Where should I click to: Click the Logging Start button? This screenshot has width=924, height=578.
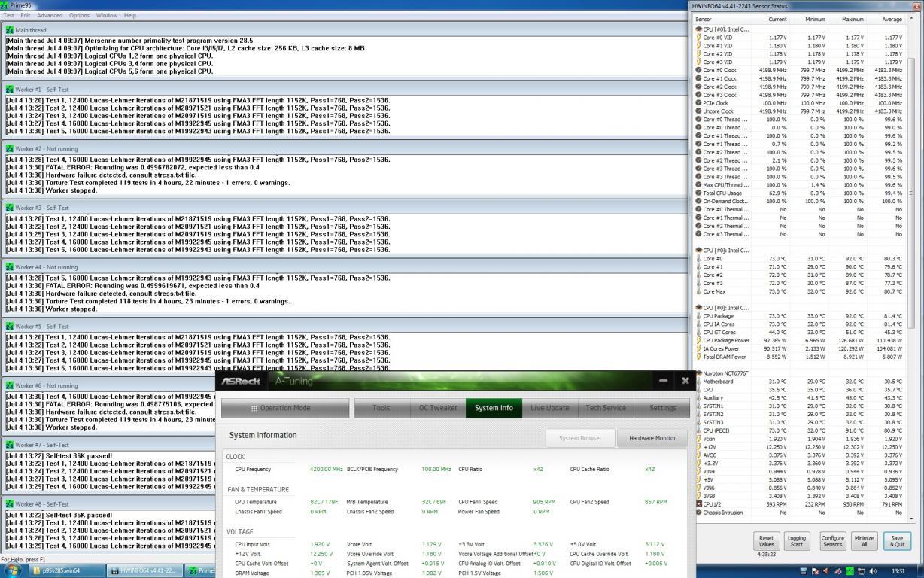click(797, 541)
